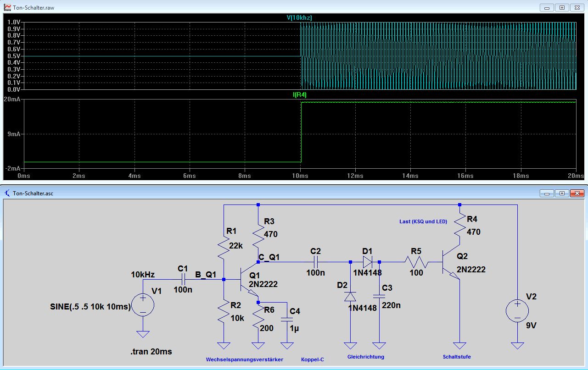Open the Ton-Schalter.asc window system icon
Screen dimensions: 588x370
pos(8,193)
